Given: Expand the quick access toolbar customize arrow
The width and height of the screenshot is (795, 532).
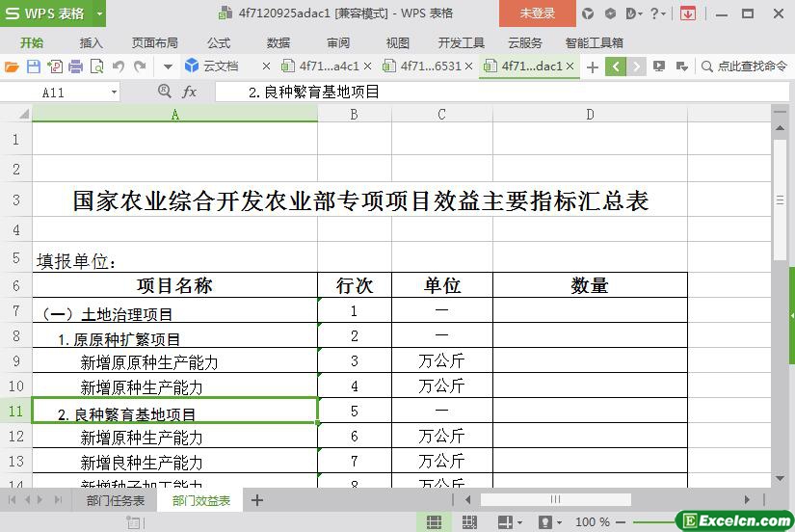Looking at the screenshot, I should (x=167, y=66).
